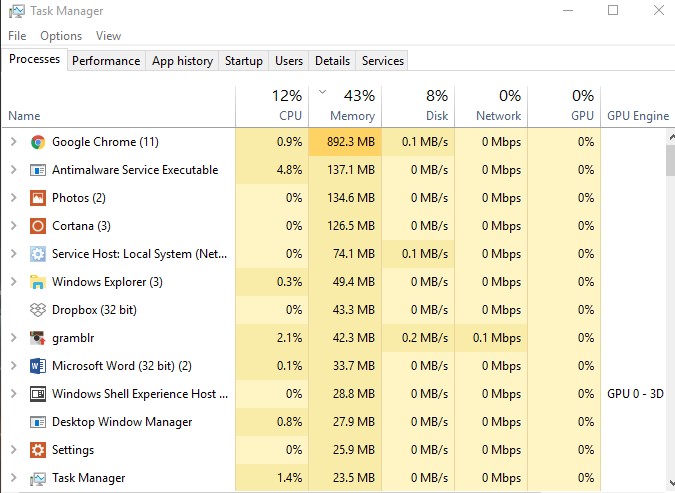The height and width of the screenshot is (493, 675).
Task: Switch to the Services tab
Action: 383,61
